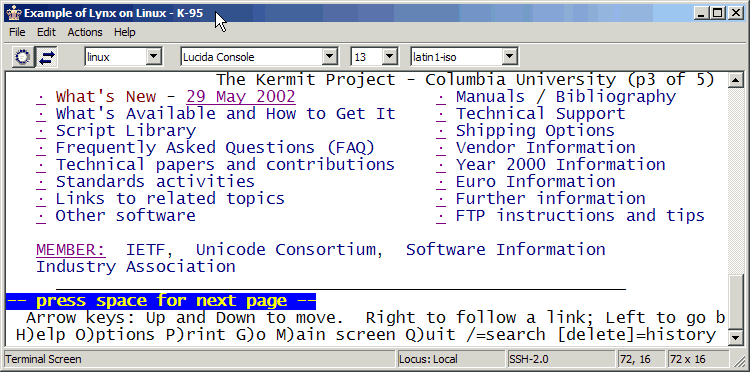The width and height of the screenshot is (750, 372).
Task: Click the two-arrows connect icon in the toolbar
Action: 47,57
